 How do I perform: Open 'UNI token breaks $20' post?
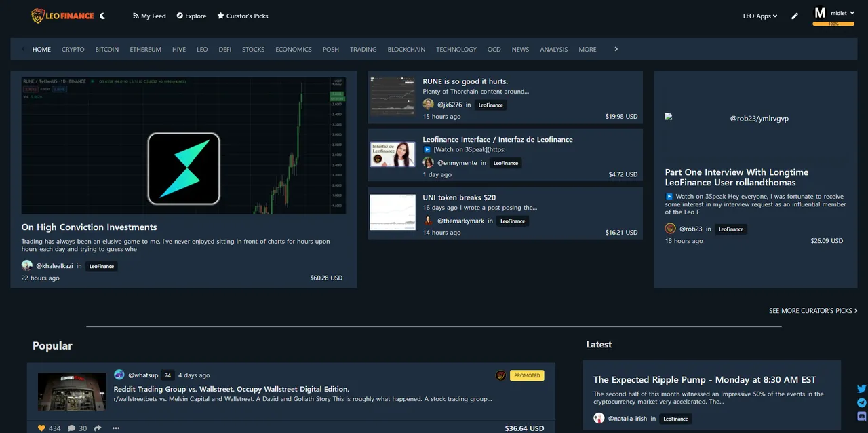coord(459,197)
